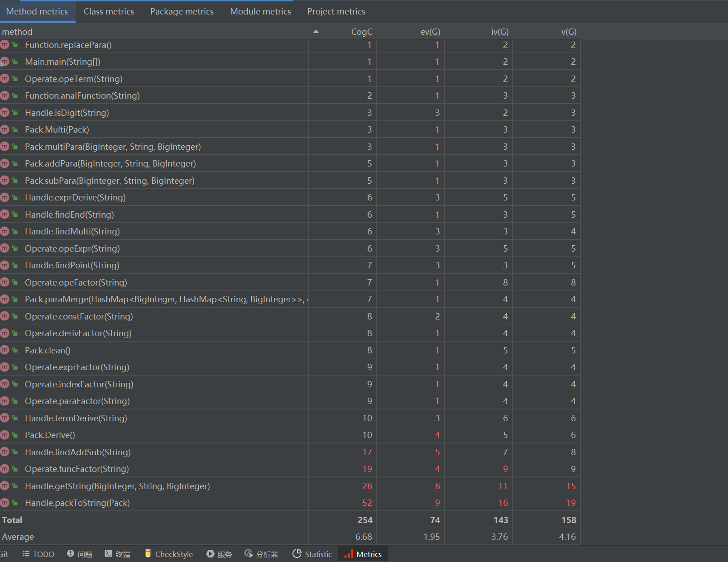This screenshot has height=562, width=728.
Task: Click method icon of Handle.packToString(Pack) row
Action: tap(5, 502)
